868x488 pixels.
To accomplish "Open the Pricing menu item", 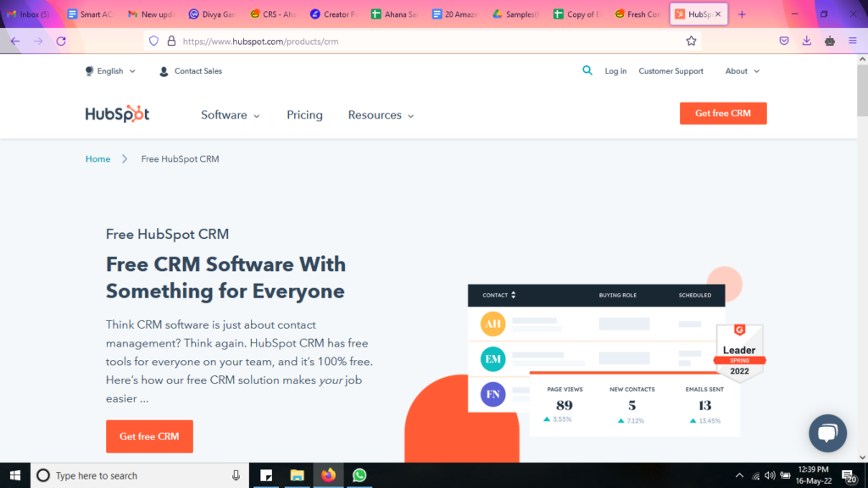I will (304, 115).
